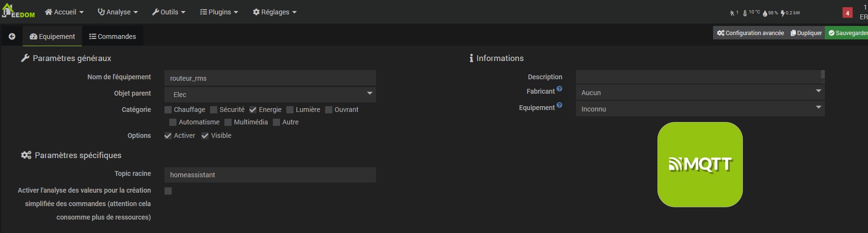Image resolution: width=868 pixels, height=233 pixels.
Task: Open the Fabricant dropdown showing Aucun
Action: (x=700, y=92)
